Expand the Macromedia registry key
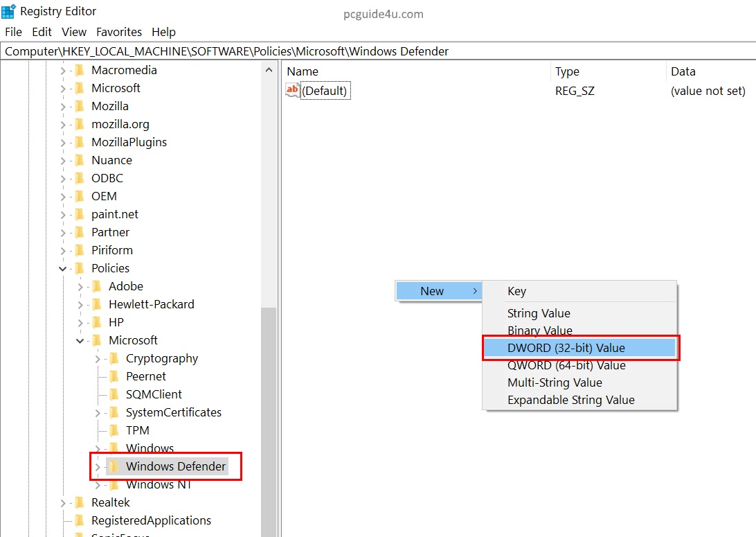The image size is (756, 537). (x=63, y=70)
